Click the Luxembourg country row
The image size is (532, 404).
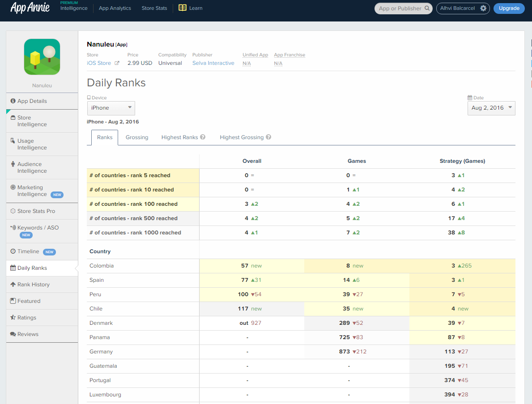tap(301, 395)
